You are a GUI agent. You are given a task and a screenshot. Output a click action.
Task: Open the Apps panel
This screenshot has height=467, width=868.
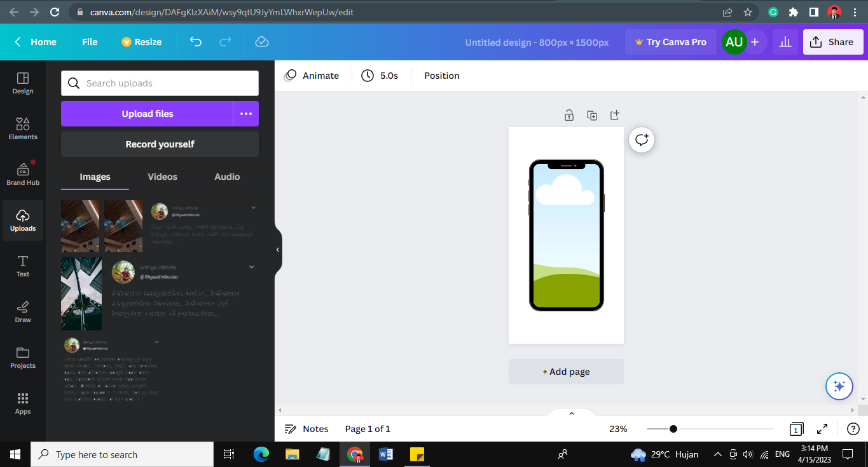(22, 402)
